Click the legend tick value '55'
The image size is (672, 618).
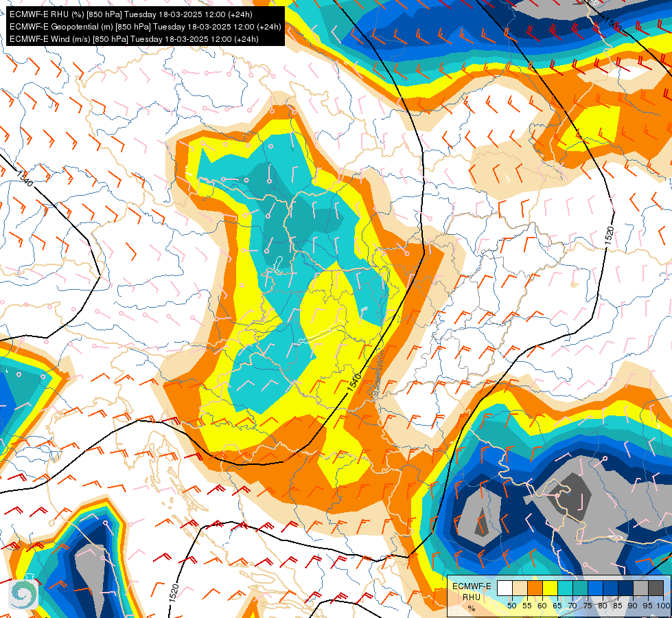click(527, 606)
